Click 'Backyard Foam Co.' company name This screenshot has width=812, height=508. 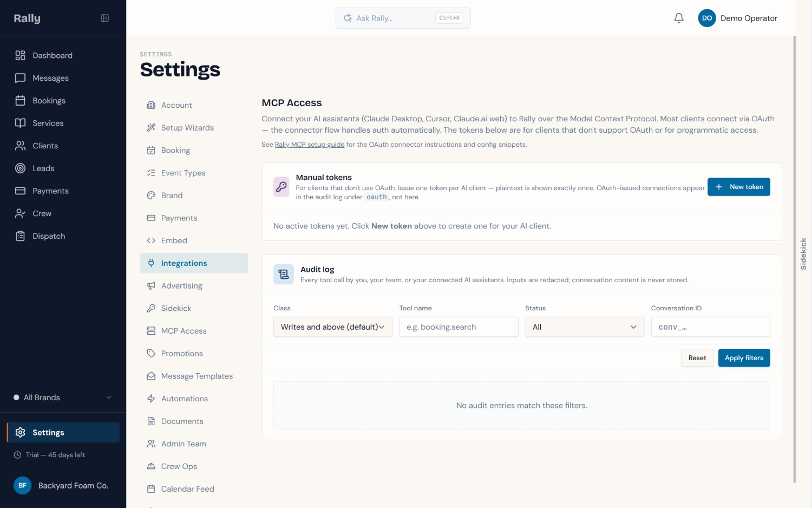tap(73, 486)
